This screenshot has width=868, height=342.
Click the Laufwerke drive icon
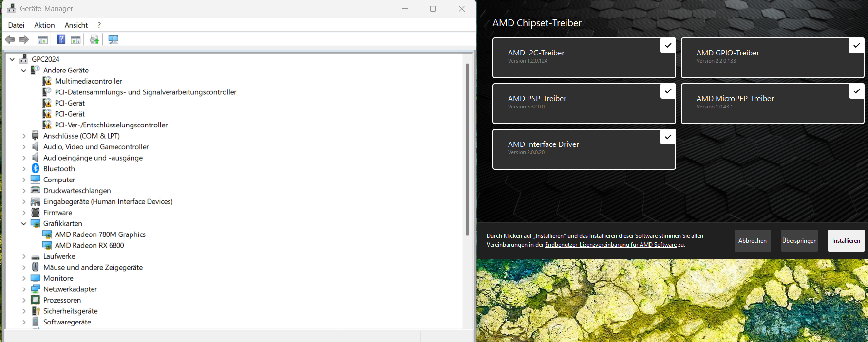pos(36,256)
